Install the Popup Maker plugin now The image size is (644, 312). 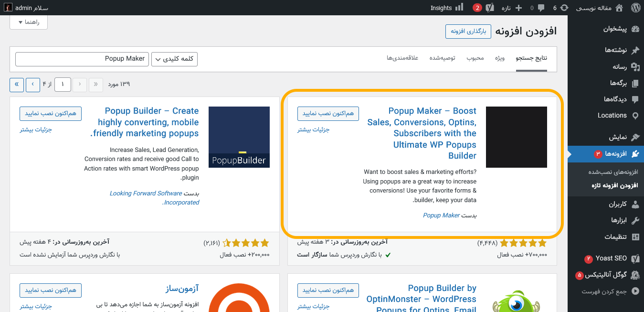point(328,114)
